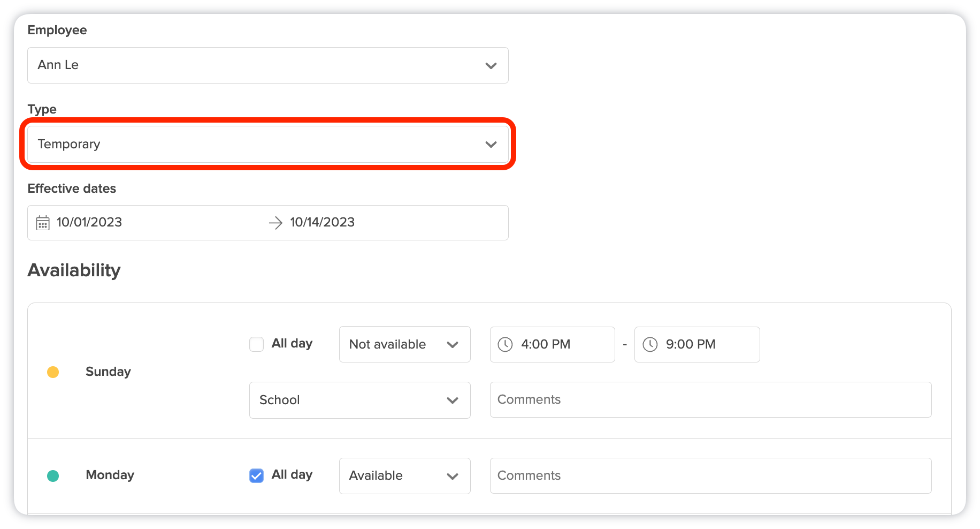The image size is (980, 529).
Task: Uncheck All day checkbox for Monday
Action: (257, 475)
